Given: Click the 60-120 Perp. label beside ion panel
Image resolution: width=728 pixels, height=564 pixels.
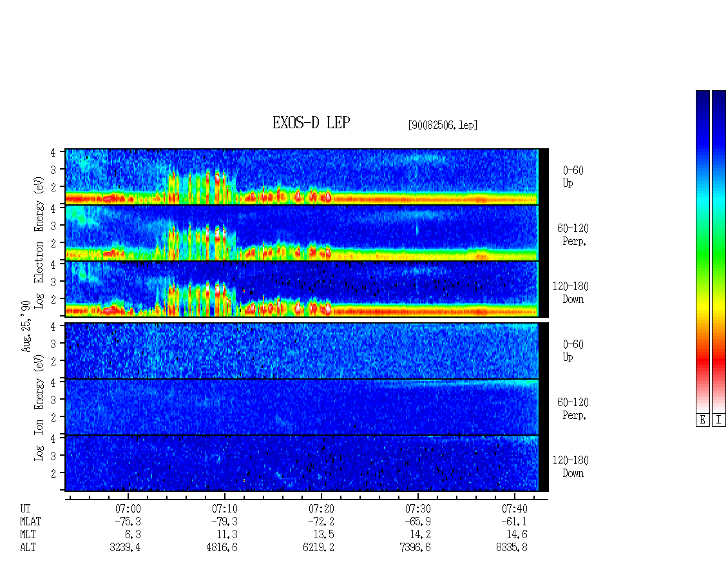Looking at the screenshot, I should [x=573, y=409].
